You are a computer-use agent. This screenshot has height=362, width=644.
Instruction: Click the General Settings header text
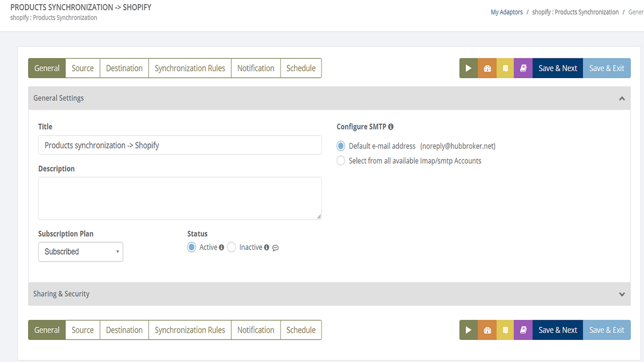point(58,98)
